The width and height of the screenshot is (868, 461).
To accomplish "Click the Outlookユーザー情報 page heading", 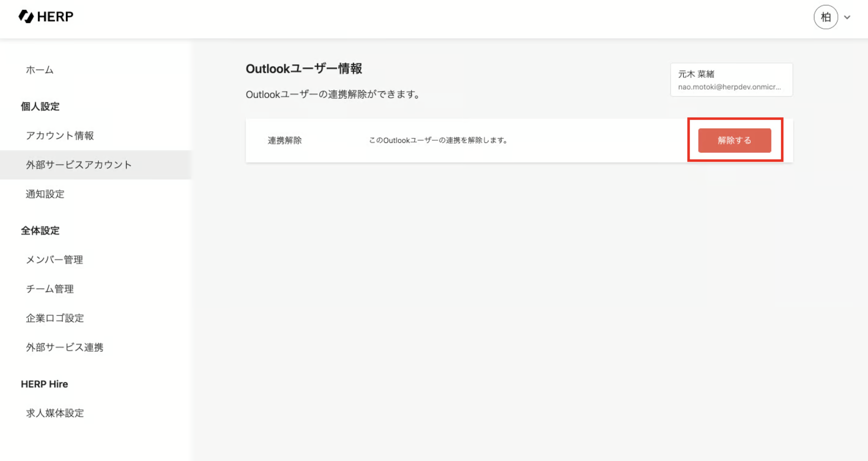I will 304,69.
